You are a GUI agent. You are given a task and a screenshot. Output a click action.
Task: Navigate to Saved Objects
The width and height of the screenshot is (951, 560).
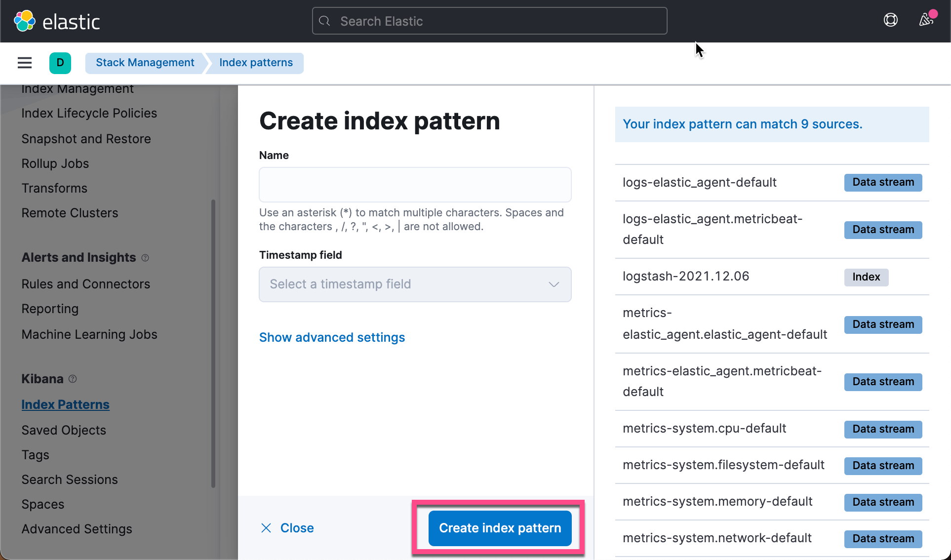pos(64,430)
